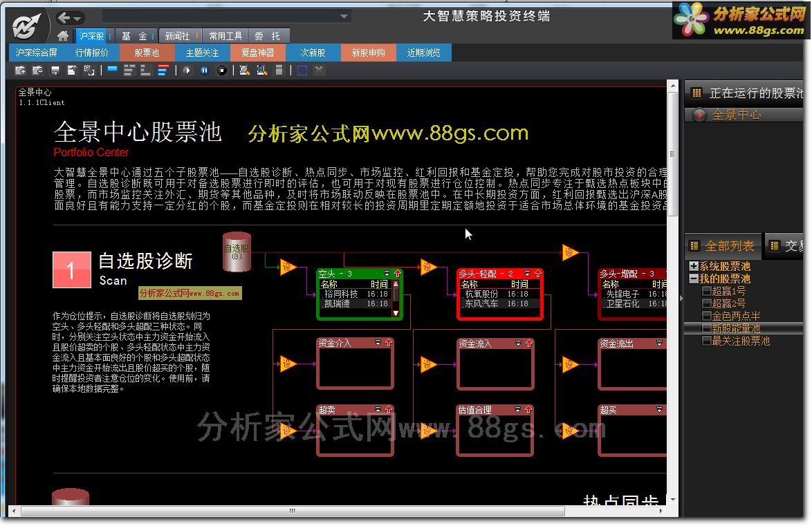Click the list search with pencil icon
Screen dimensions: 812x526
[x=261, y=71]
